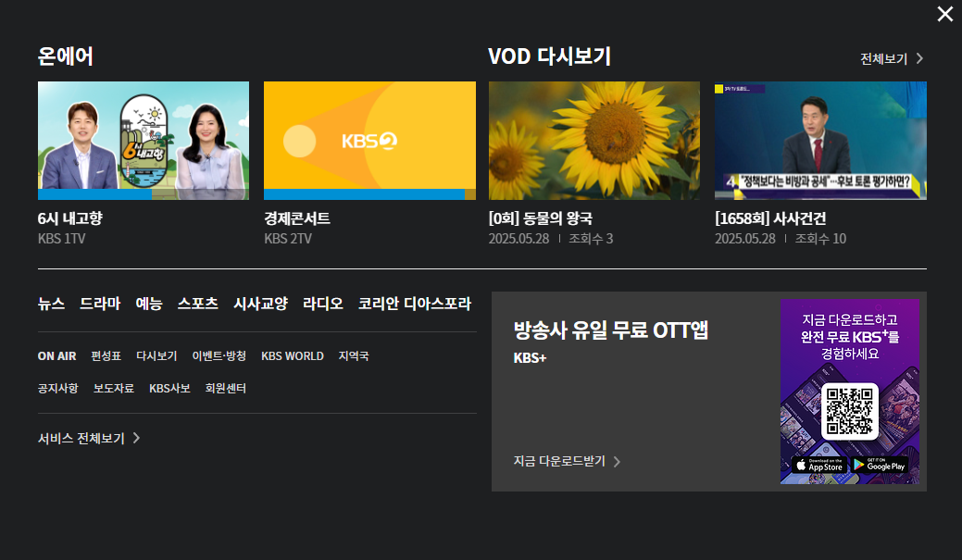The height and width of the screenshot is (560, 962).
Task: Open the 사사건건 VOD thumbnail
Action: click(820, 141)
